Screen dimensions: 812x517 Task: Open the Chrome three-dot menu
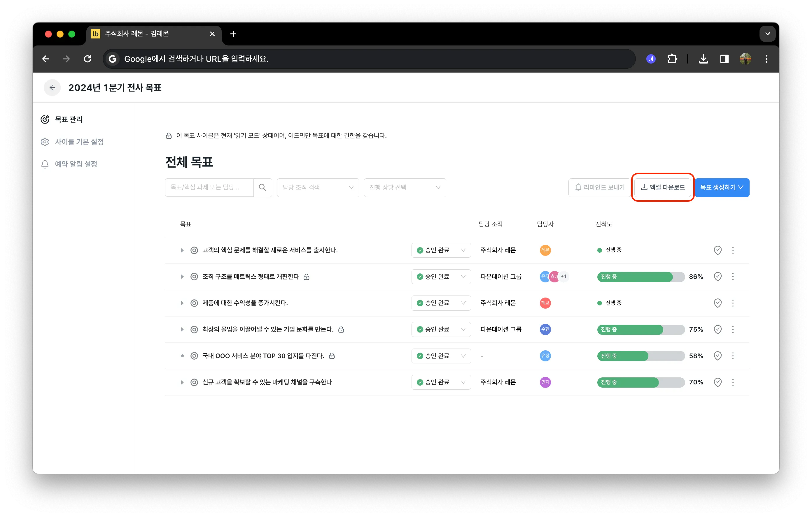click(x=766, y=59)
